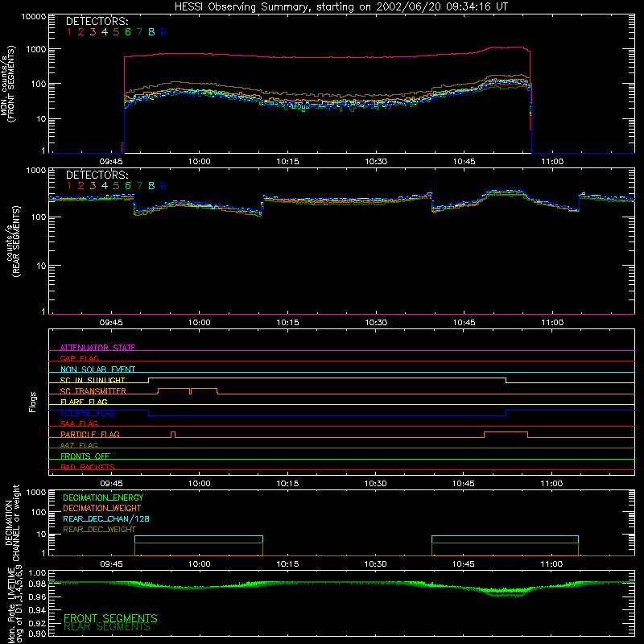Click the 09:45 tick under the front segments plot
Screen dimensions: 644x644
(111, 162)
